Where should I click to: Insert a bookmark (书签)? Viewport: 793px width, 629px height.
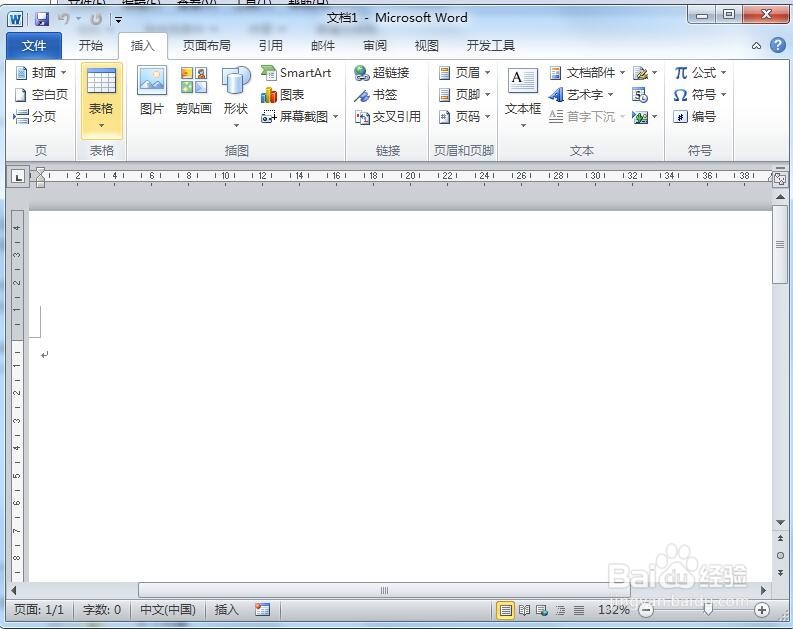[376, 95]
